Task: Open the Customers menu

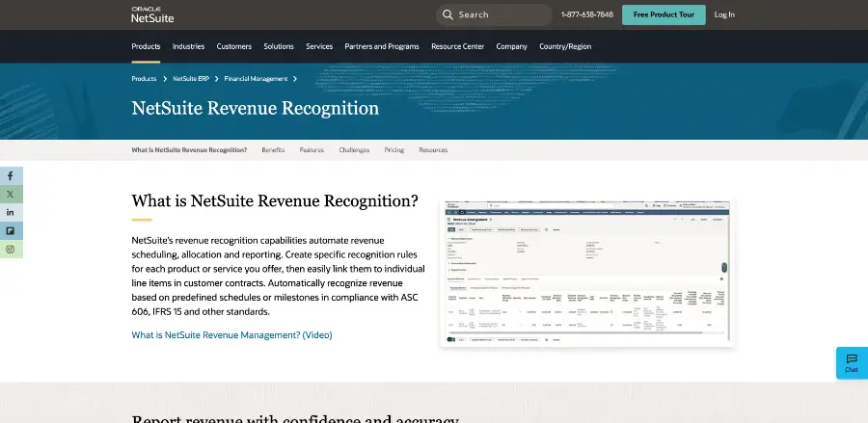Action: [x=234, y=46]
